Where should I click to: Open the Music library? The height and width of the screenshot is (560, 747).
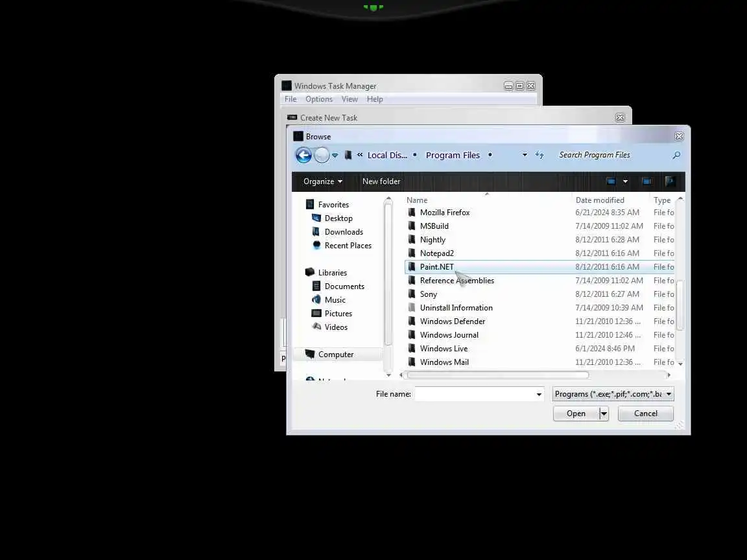click(x=335, y=300)
